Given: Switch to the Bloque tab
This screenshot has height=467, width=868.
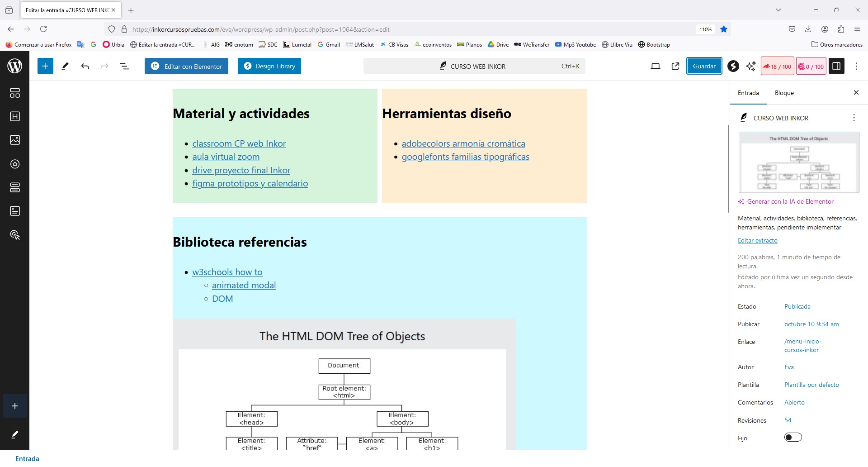Looking at the screenshot, I should coord(784,93).
